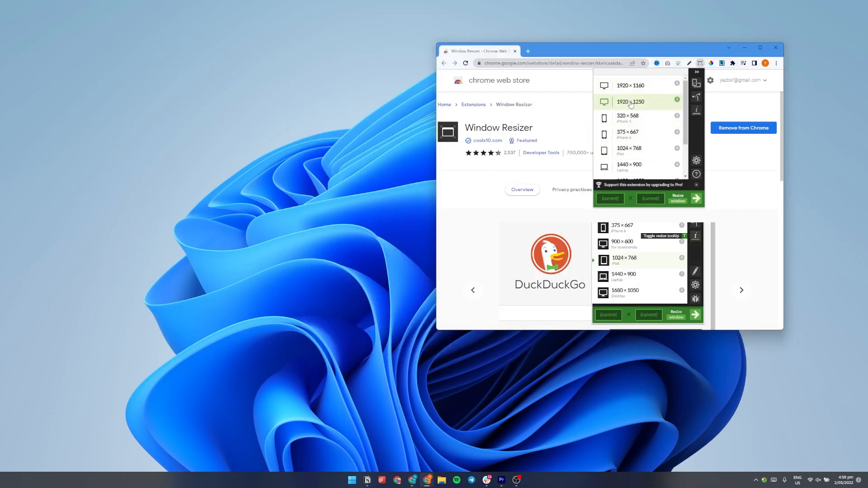The width and height of the screenshot is (868, 488).
Task: Click Remove from Chrome button
Action: [743, 128]
